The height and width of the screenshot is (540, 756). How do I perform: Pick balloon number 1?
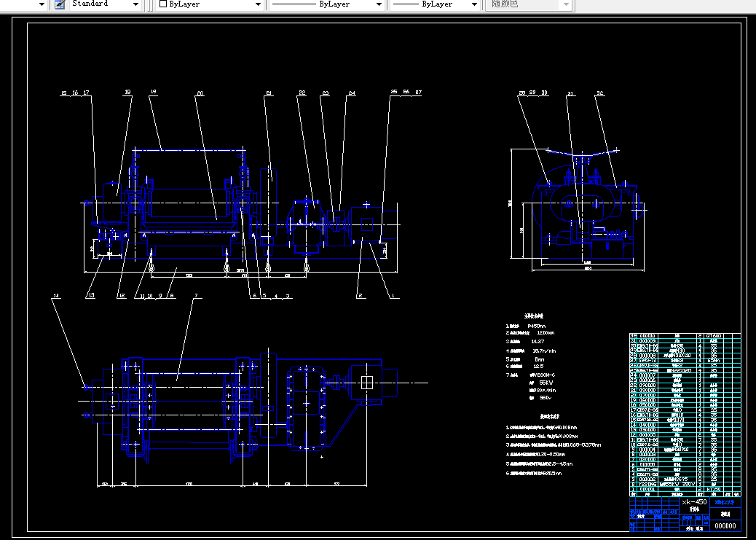(x=393, y=296)
